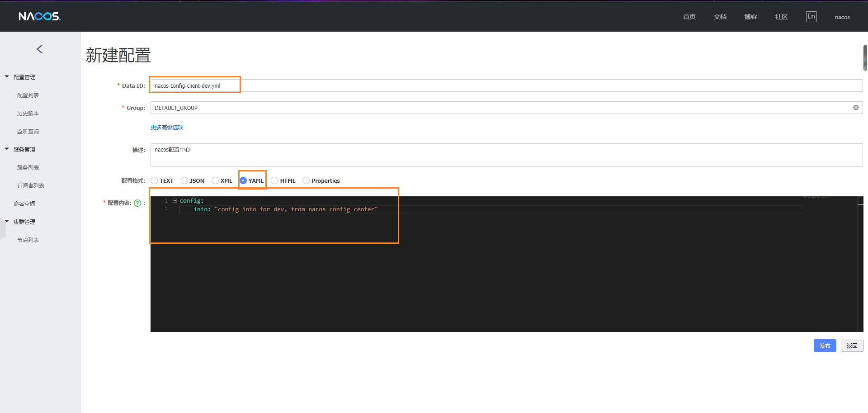Focus the Group input field

[x=506, y=108]
